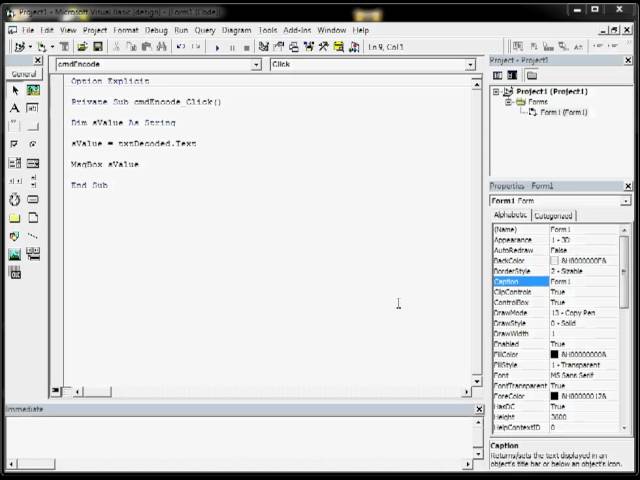Open Form Layout Window toolbar icon
Image resolution: width=640 pixels, height=480 pixels.
pos(294,47)
